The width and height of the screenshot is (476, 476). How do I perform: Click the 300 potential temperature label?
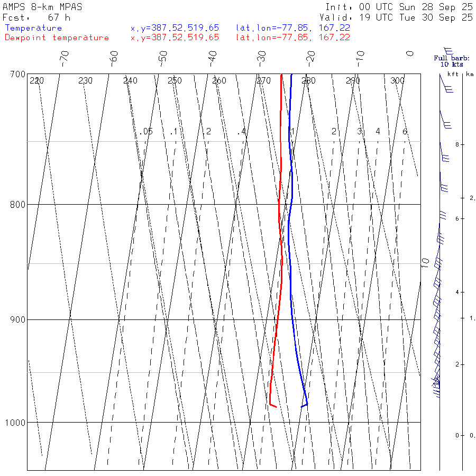point(397,81)
